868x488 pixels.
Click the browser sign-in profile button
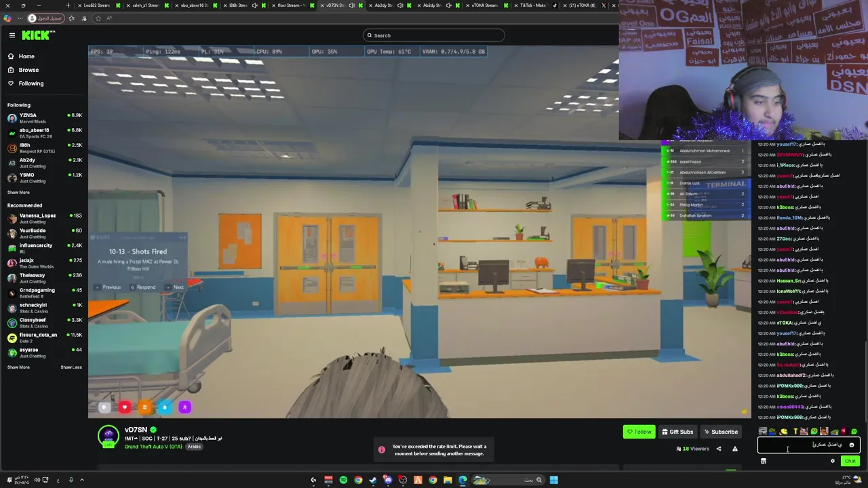pos(46,18)
